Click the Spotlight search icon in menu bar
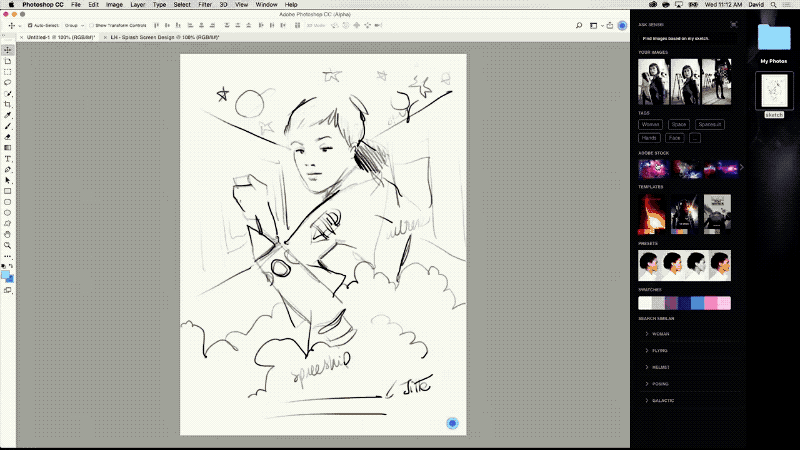Image resolution: width=800 pixels, height=450 pixels. 773,5
